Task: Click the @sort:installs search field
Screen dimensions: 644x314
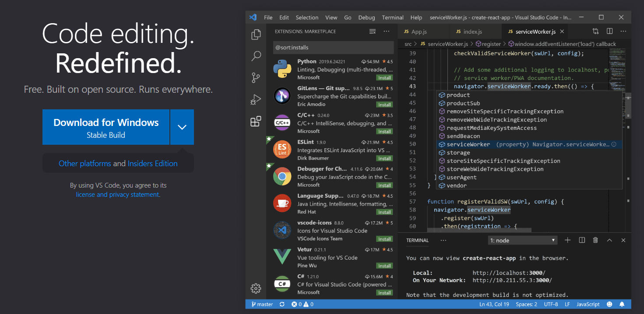Action: pos(333,47)
